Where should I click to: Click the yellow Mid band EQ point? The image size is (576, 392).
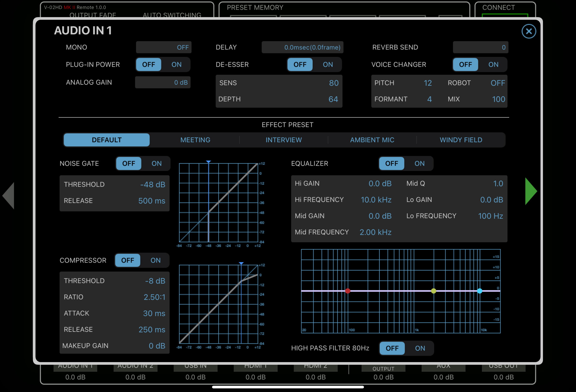coord(433,291)
